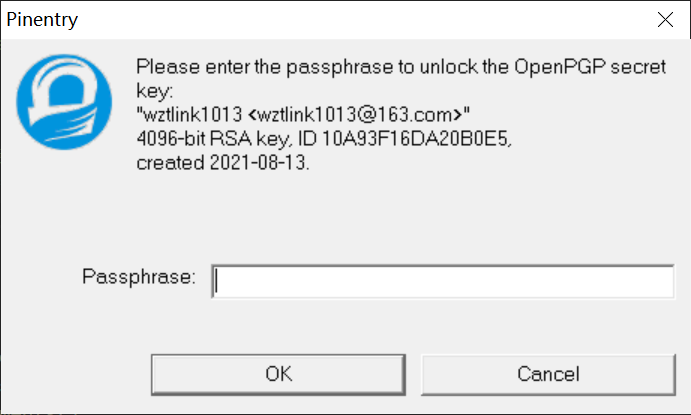Click the 4096-bit RSA key text
The width and height of the screenshot is (691, 415).
coord(213,139)
